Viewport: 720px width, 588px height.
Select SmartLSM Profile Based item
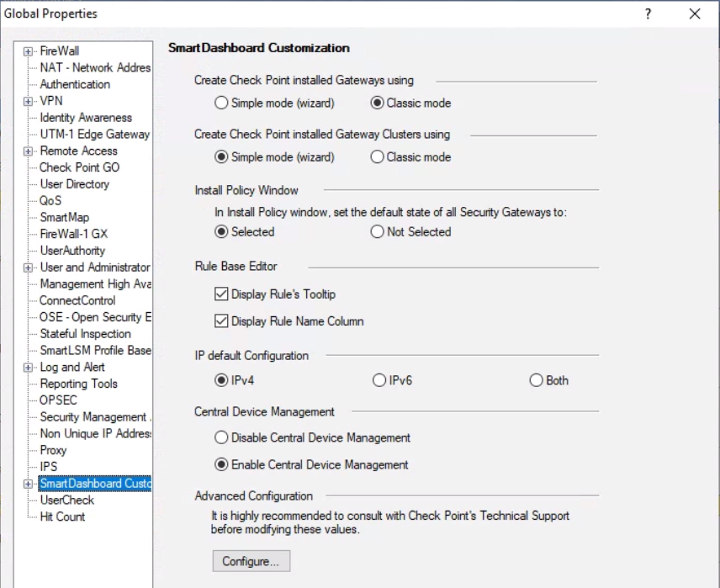pyautogui.click(x=96, y=350)
